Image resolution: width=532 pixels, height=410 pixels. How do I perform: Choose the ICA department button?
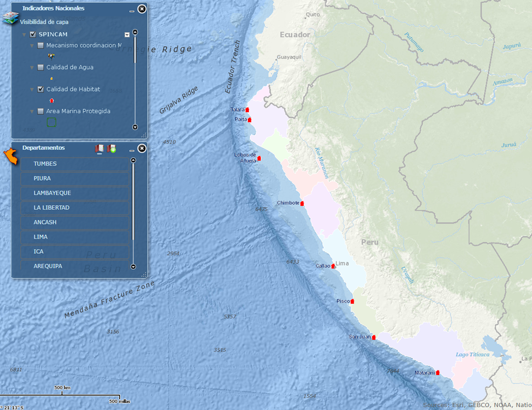(x=74, y=252)
